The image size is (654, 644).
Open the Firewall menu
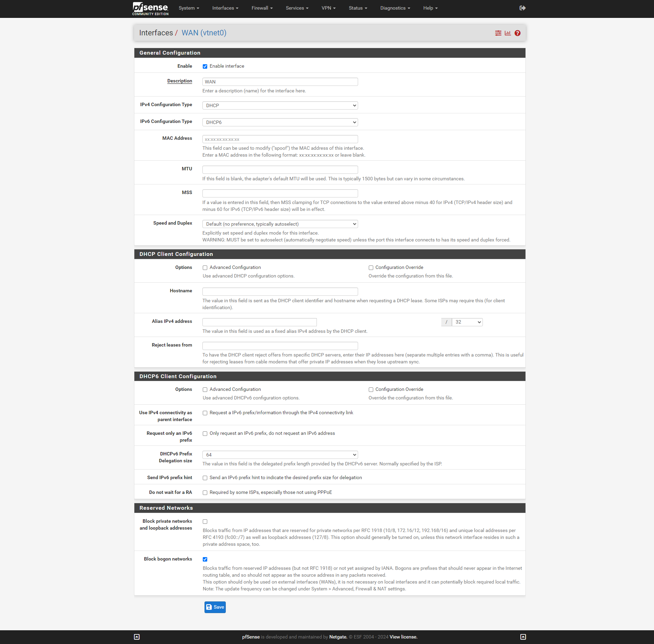point(262,8)
